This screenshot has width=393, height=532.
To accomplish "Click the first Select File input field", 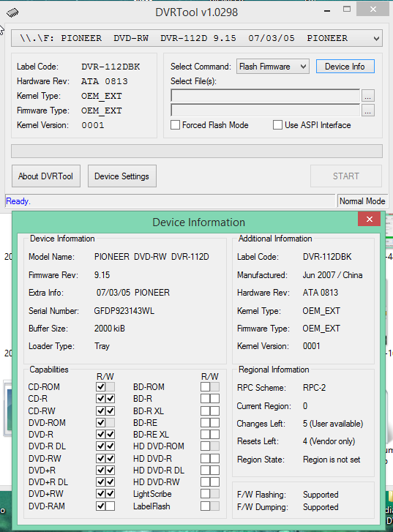I will 266,96.
